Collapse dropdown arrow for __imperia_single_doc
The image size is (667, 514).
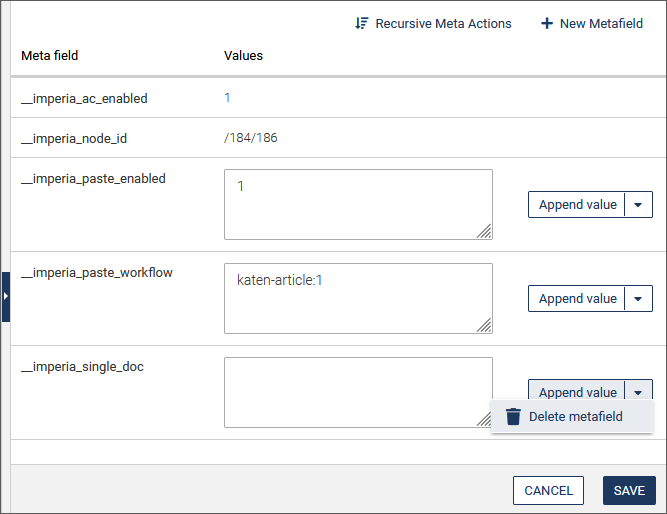(638, 391)
